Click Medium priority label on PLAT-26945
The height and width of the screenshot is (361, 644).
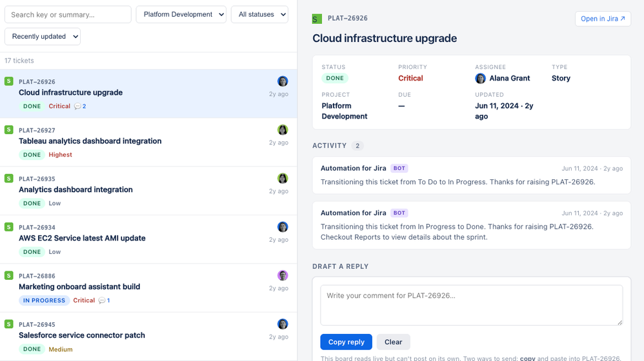point(61,349)
